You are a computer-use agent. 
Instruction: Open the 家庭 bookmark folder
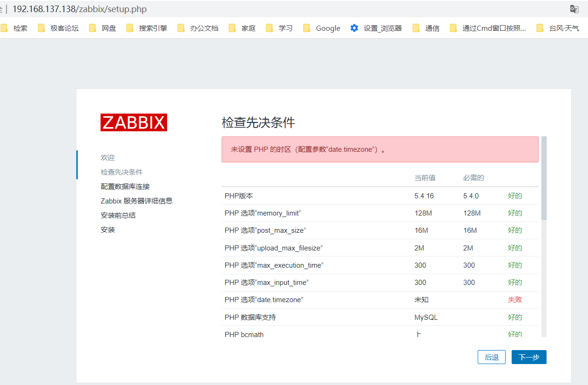[x=242, y=28]
